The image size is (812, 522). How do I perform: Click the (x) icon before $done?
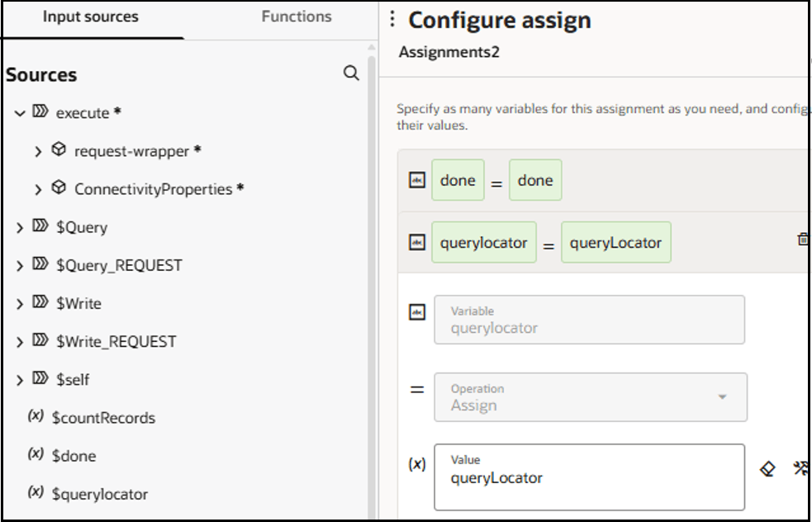pos(36,455)
